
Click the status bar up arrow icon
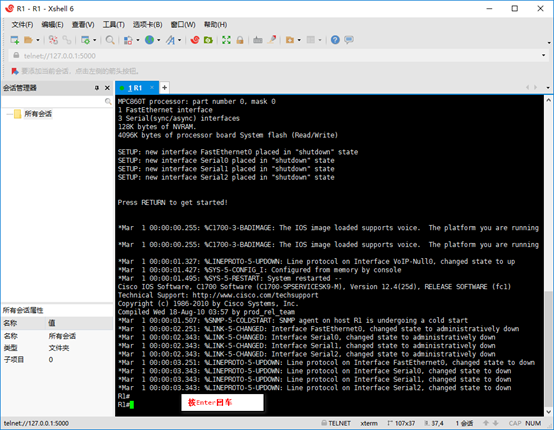(x=486, y=423)
